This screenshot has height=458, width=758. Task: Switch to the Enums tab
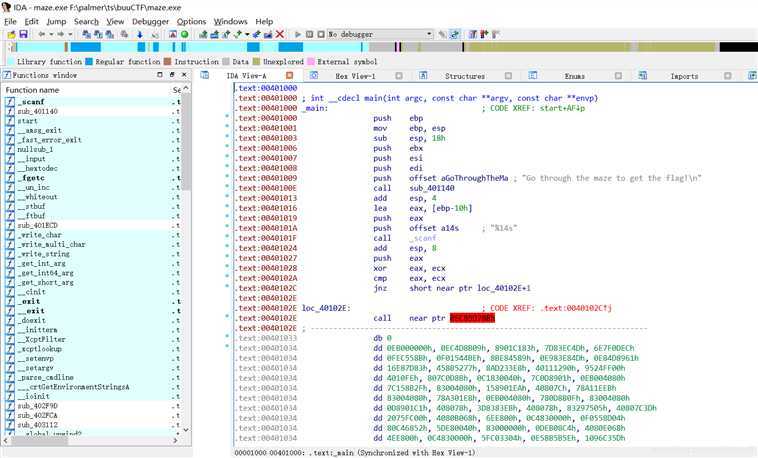[574, 76]
